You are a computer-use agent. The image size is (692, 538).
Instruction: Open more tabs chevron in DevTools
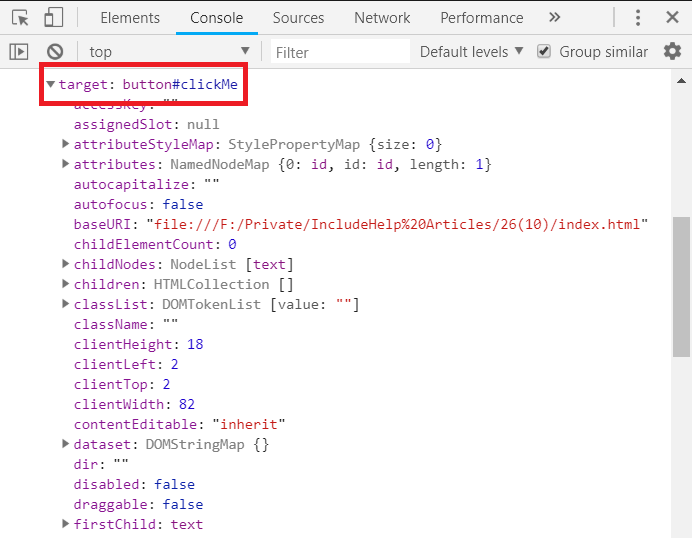click(x=554, y=17)
